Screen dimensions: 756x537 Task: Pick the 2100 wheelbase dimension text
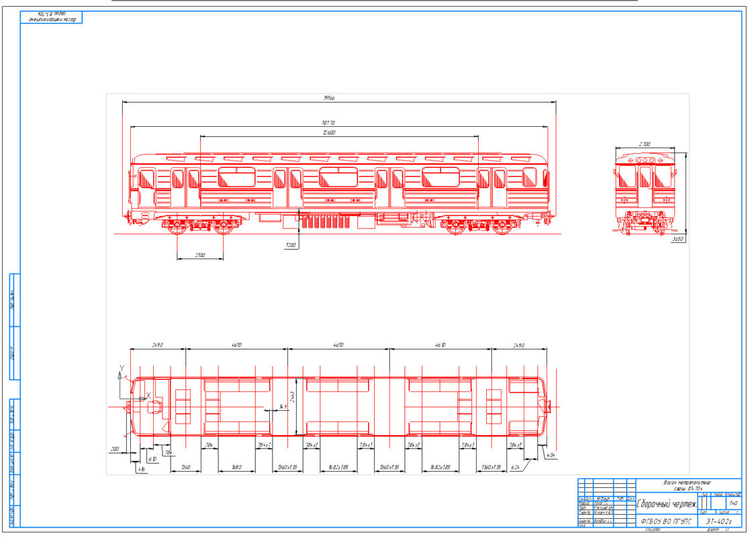pos(200,255)
